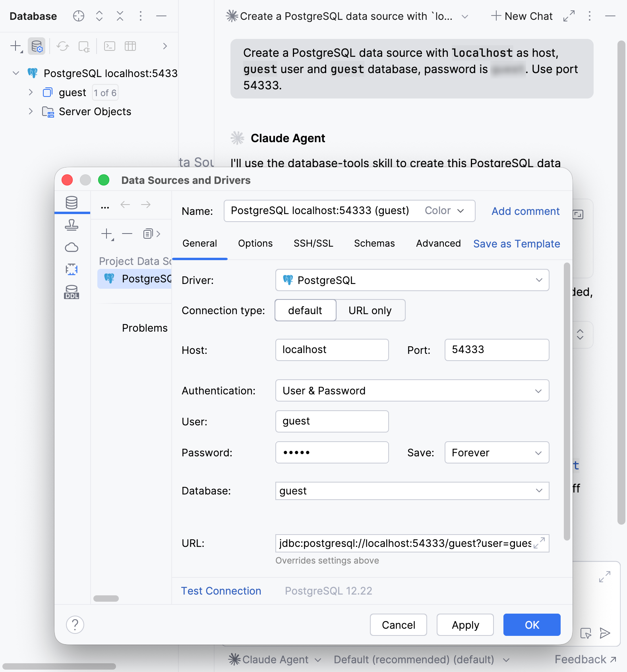Click the back arrow in dialog navigation
The height and width of the screenshot is (672, 627).
click(x=125, y=205)
